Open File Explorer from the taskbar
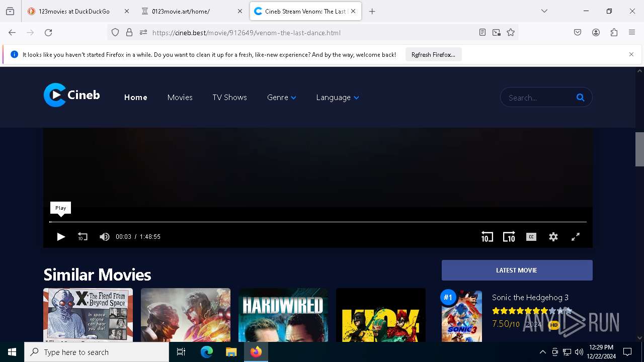Image resolution: width=644 pixels, height=362 pixels. [x=231, y=352]
